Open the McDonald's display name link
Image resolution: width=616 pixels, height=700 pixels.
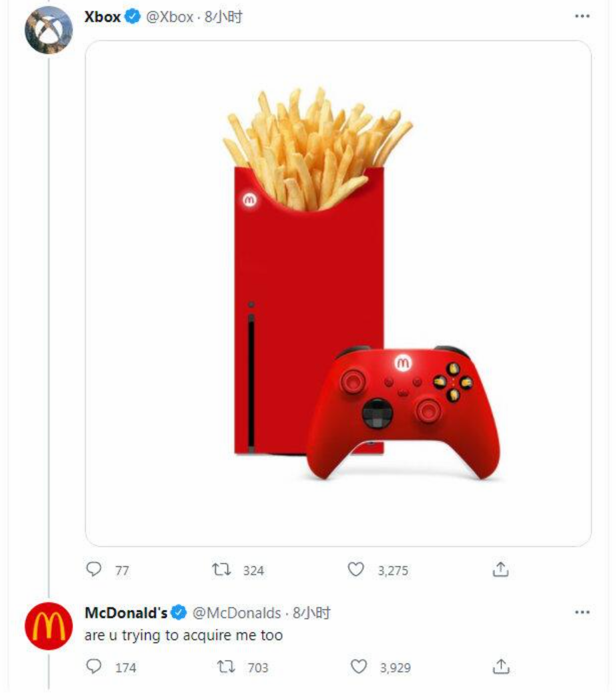(x=126, y=613)
